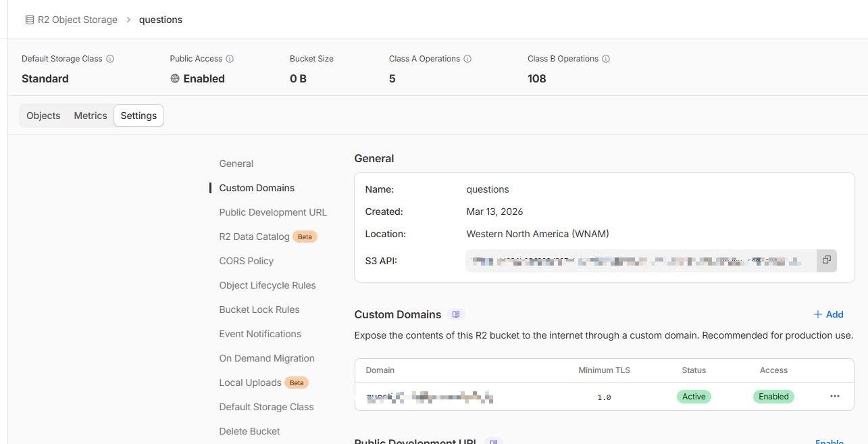Click the Active status badge
The image size is (868, 444).
(x=694, y=397)
